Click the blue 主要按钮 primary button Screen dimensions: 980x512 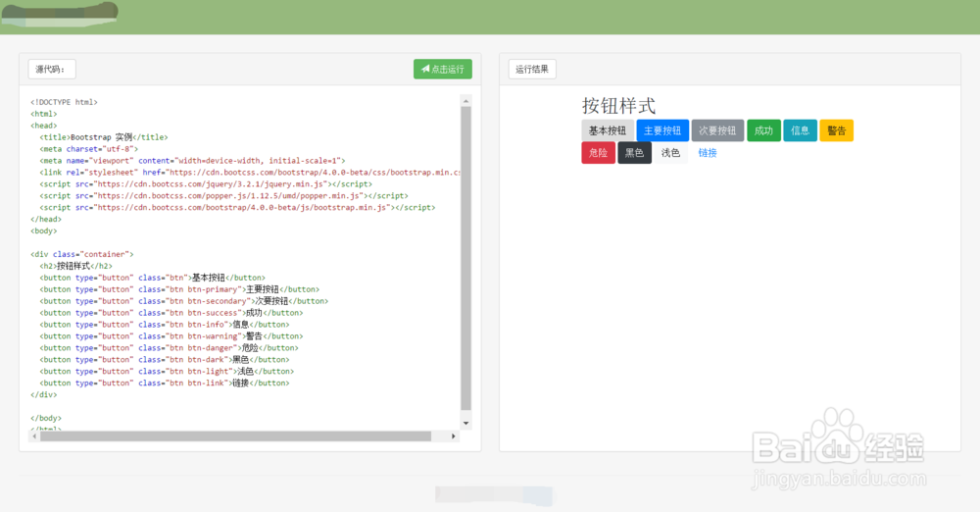tap(662, 130)
